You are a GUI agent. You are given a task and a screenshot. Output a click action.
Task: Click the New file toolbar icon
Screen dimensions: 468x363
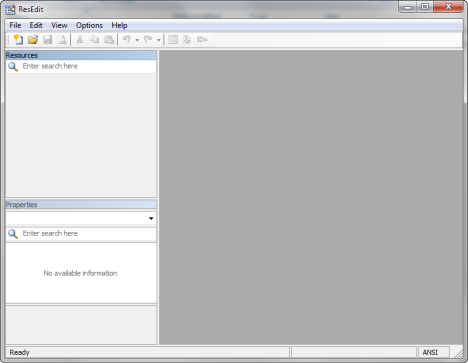pos(18,40)
